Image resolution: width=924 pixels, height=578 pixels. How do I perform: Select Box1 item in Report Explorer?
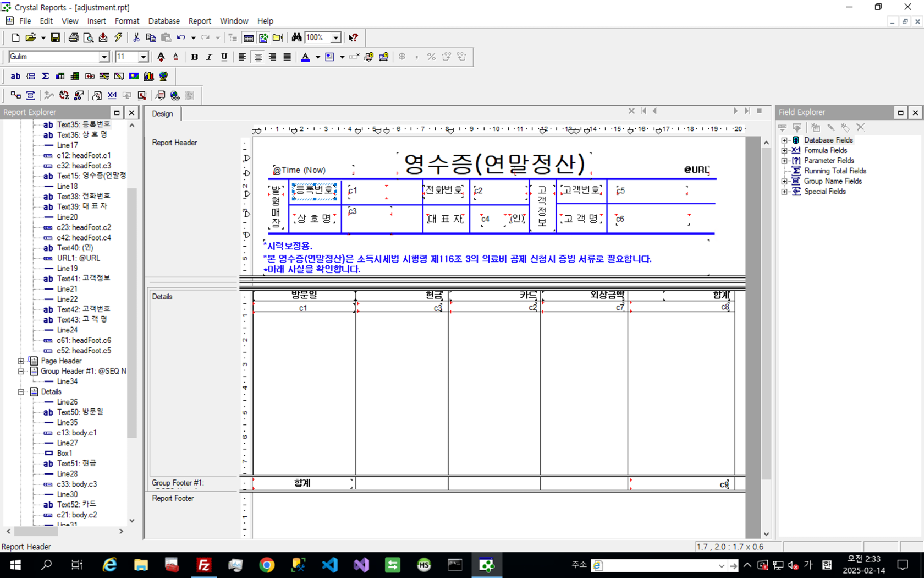(x=64, y=453)
